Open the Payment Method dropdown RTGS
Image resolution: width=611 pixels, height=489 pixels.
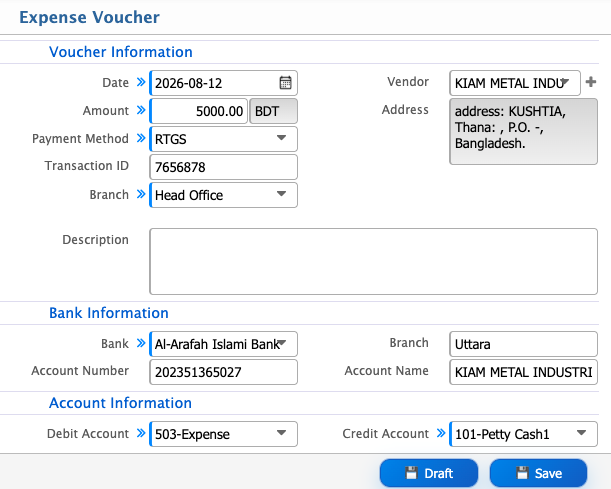(223, 139)
